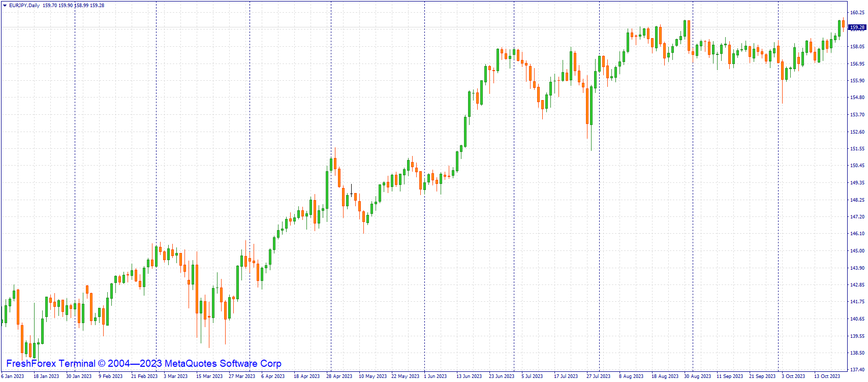The height and width of the screenshot is (382, 868).
Task: Click the 146.10 price scale label
Action: coord(857,234)
